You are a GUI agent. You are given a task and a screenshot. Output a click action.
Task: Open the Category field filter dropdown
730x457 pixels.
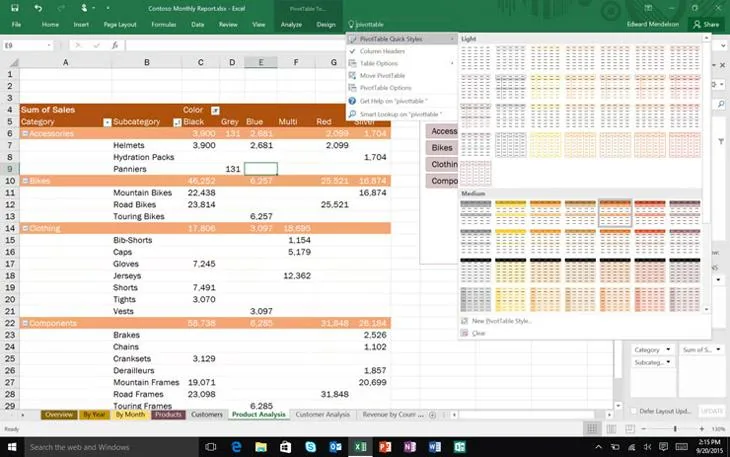coord(107,122)
